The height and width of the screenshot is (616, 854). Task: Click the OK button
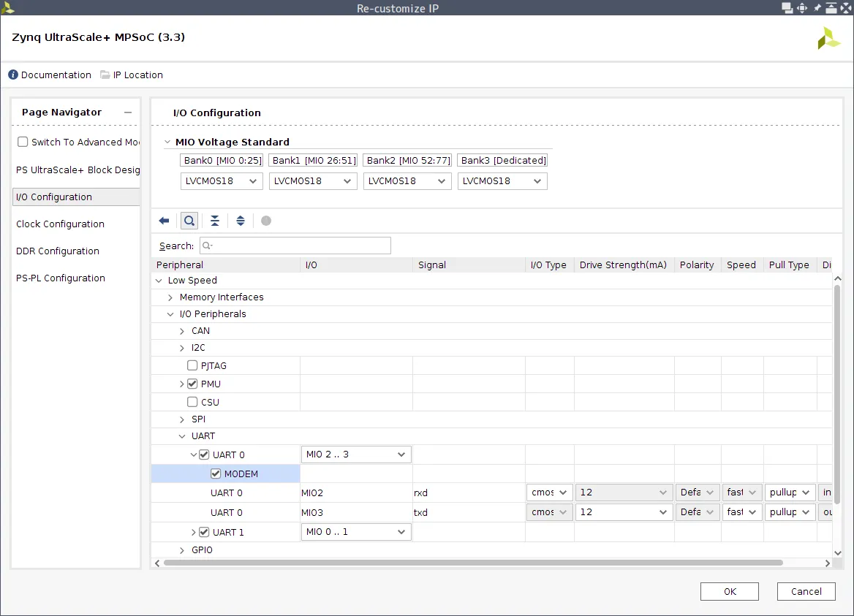[x=729, y=592]
